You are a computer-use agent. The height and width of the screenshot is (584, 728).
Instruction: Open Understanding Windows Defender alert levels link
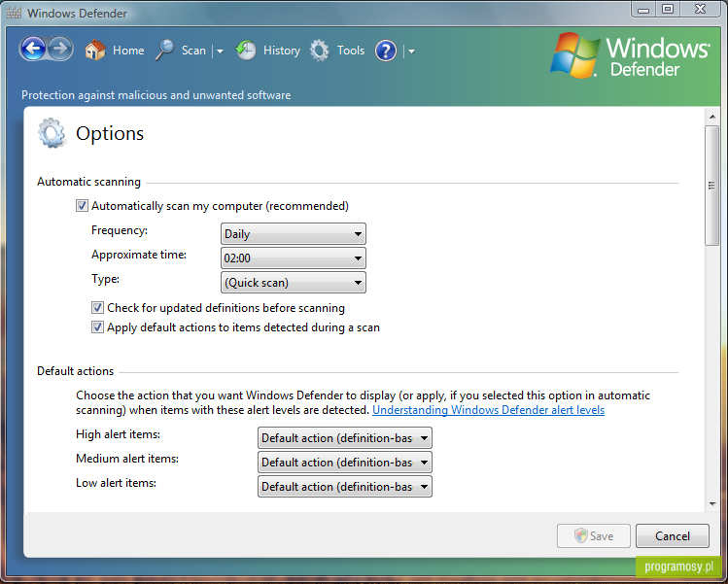pyautogui.click(x=489, y=410)
